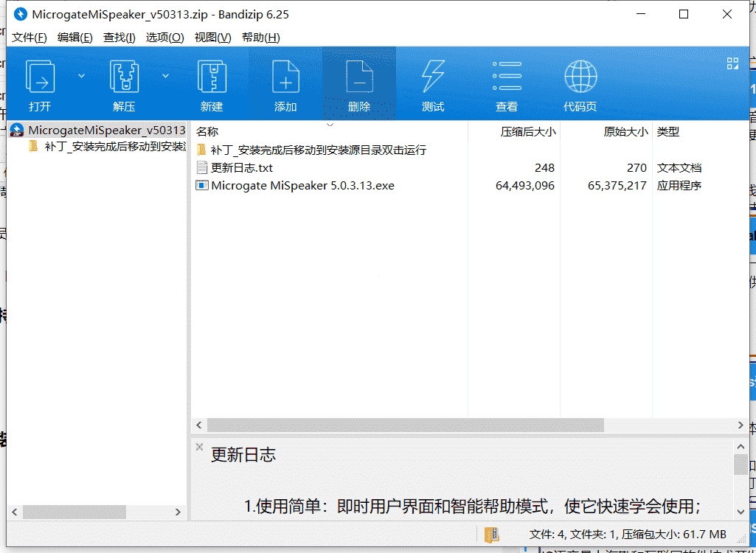Expand the Open (打开) dropdown arrow
Image resolution: width=756 pixels, height=553 pixels.
click(x=81, y=76)
